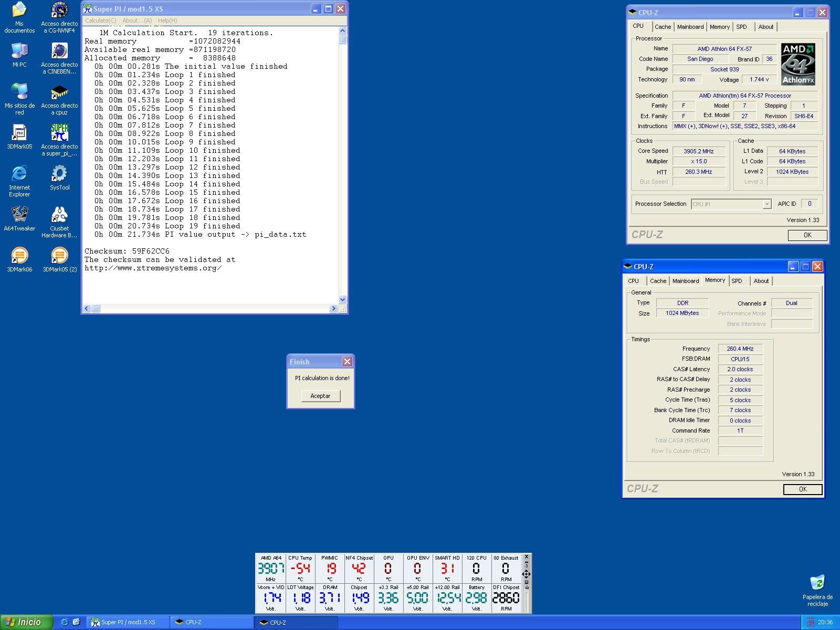Switch to About tab in top CPU-Z
Viewport: 840px width, 630px height.
coord(765,27)
